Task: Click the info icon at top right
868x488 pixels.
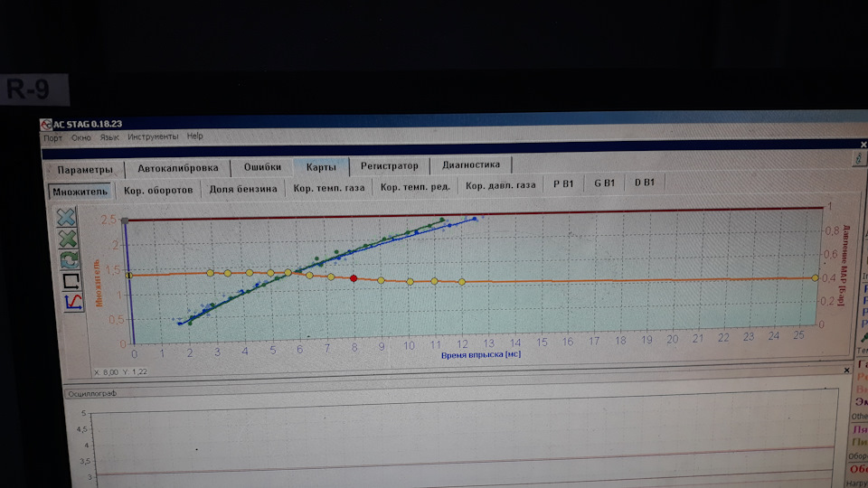Action: click(x=859, y=158)
